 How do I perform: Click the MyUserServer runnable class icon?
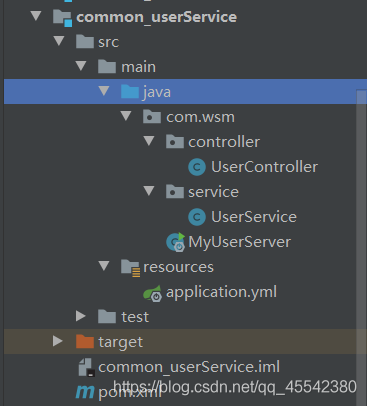point(176,242)
